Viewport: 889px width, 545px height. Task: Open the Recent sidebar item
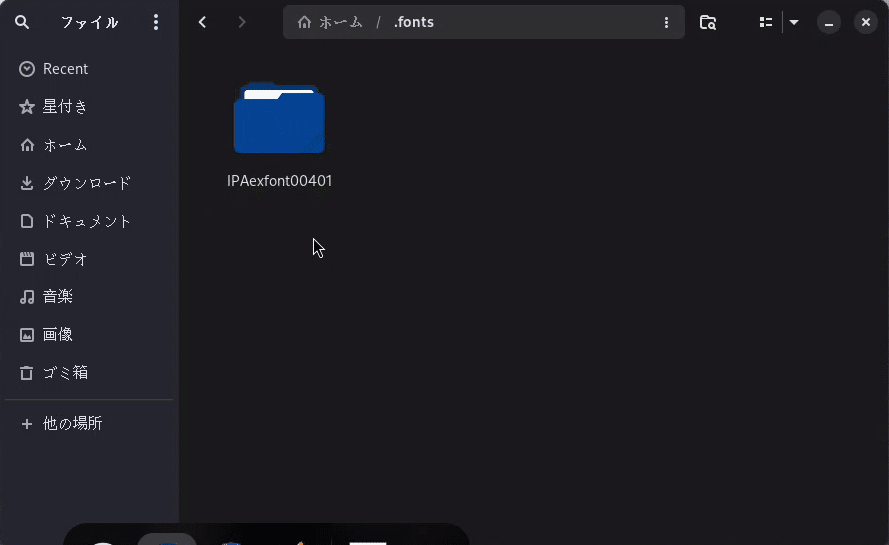(x=89, y=69)
